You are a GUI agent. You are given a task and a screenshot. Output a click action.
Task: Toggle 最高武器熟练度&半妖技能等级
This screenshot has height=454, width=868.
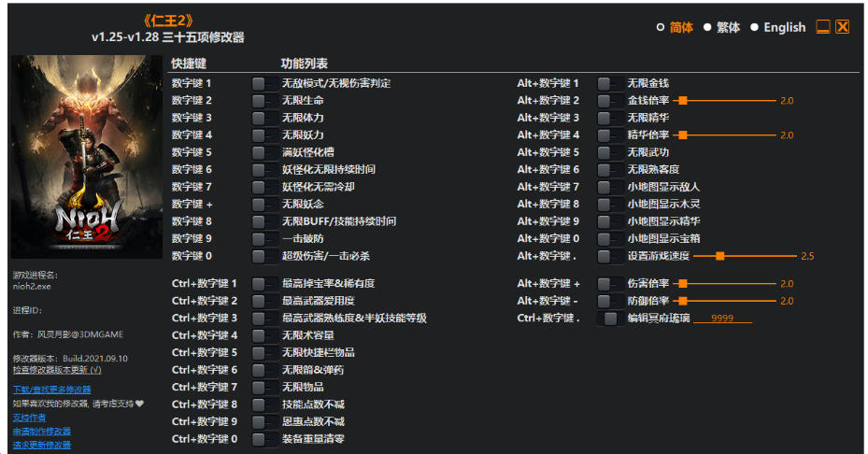264,319
